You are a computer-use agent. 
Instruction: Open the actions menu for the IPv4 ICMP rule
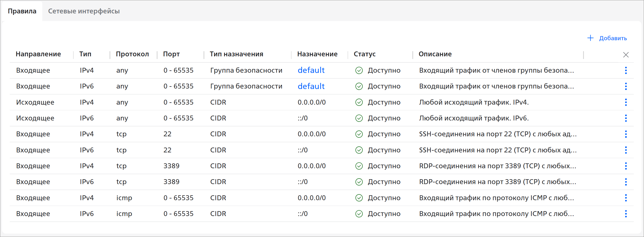pyautogui.click(x=626, y=198)
